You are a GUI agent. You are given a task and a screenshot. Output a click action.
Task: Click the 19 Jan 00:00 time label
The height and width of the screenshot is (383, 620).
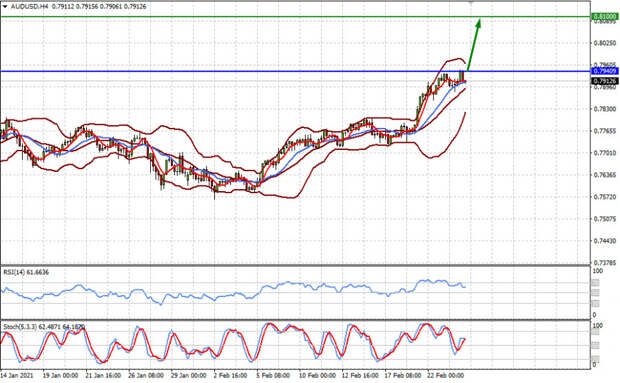click(x=60, y=375)
